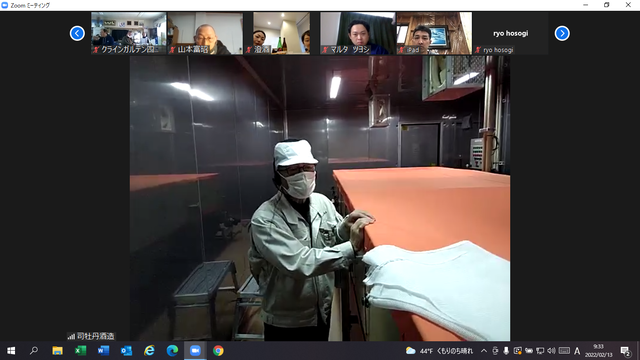Click the muted mic icon on 山本富昭

click(173, 50)
